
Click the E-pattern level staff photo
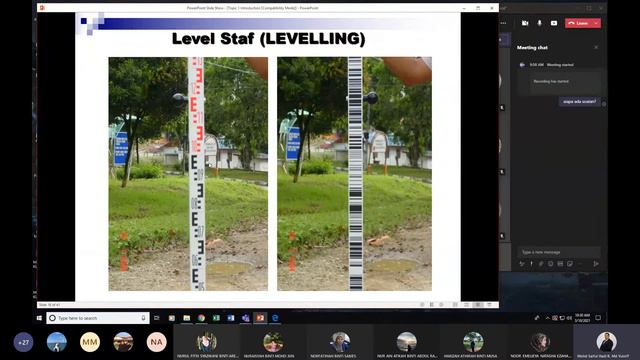coord(188,174)
